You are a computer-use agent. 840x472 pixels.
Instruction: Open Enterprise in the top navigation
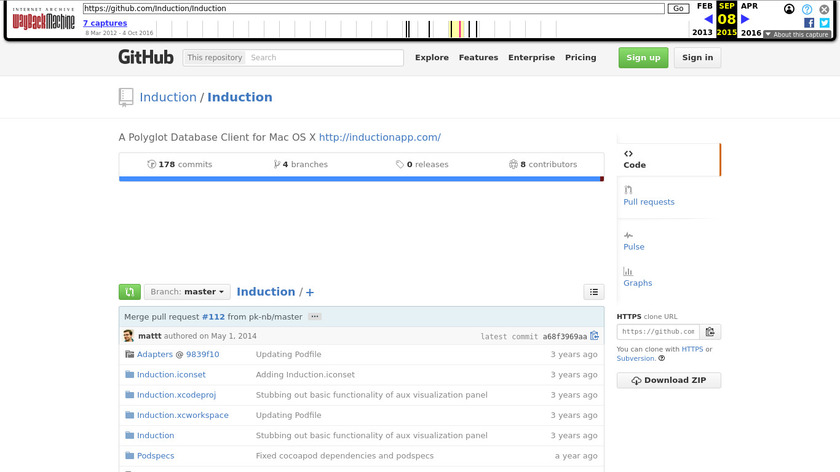531,57
